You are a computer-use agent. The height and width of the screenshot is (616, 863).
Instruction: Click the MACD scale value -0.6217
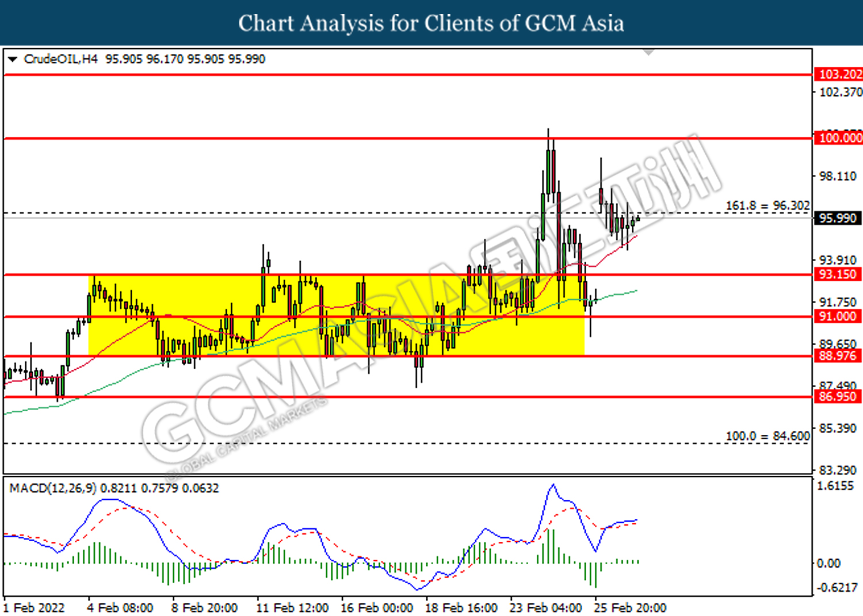837,587
